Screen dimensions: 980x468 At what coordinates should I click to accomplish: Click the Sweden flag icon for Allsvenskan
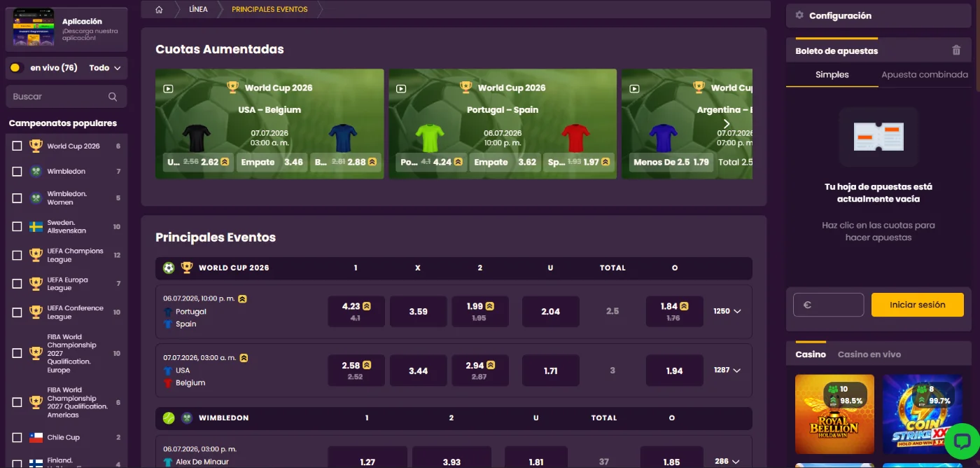tap(36, 226)
